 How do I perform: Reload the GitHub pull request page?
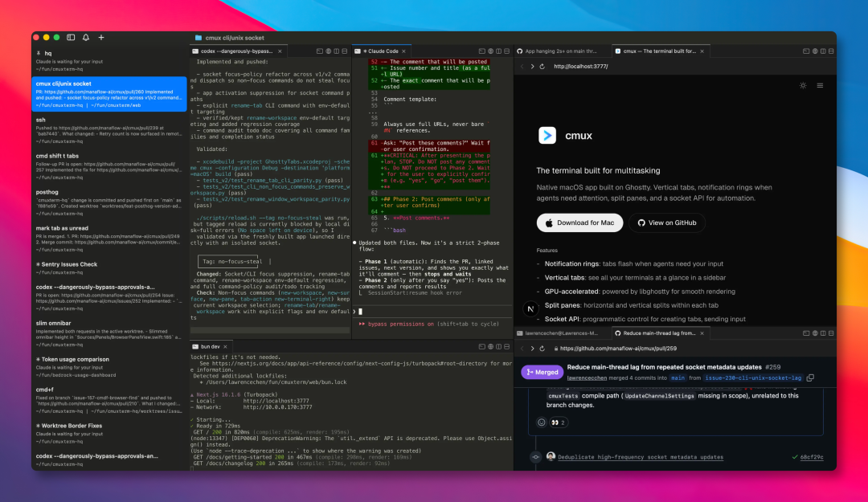(542, 349)
